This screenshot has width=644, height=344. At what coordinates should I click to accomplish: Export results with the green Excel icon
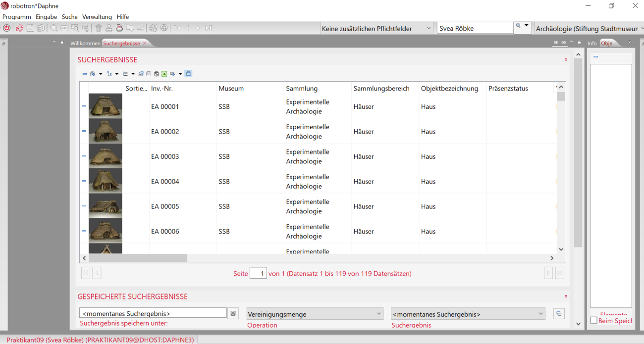[164, 74]
